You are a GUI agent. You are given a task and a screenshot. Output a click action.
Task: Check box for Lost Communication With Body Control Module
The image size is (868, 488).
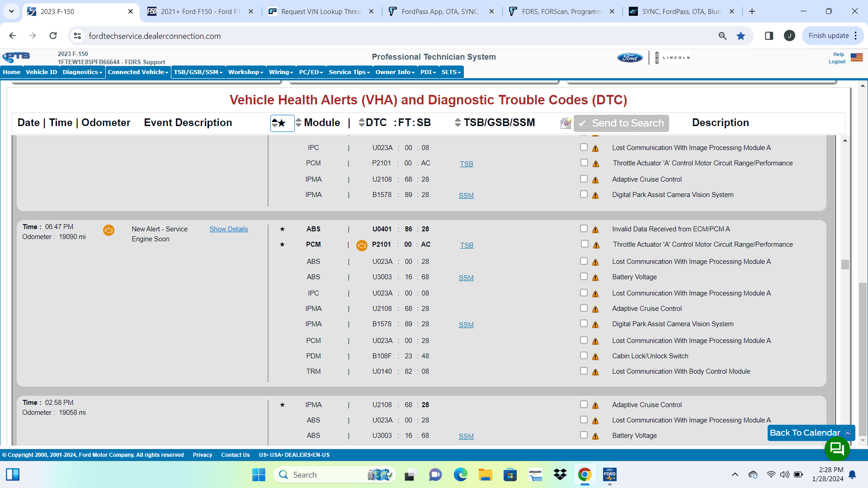[x=584, y=371]
